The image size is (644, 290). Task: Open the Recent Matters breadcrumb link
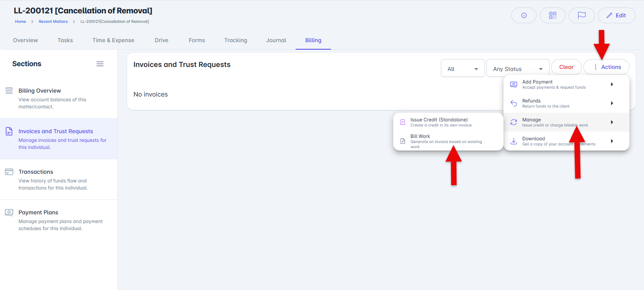click(53, 22)
